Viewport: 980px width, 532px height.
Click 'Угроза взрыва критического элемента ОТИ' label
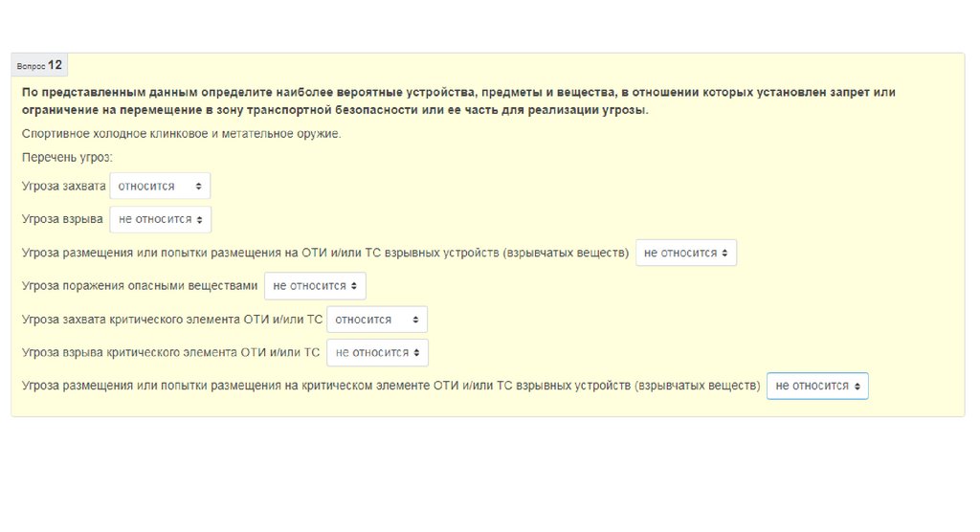(x=170, y=352)
